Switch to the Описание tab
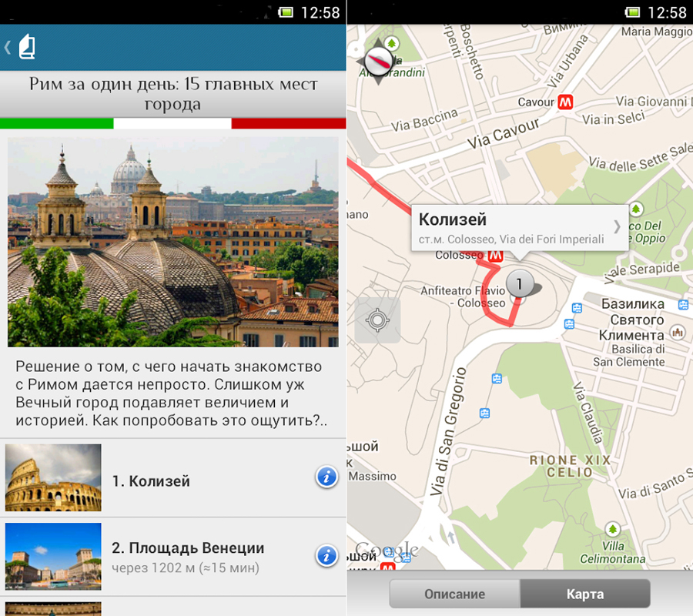This screenshot has width=693, height=616. [455, 594]
